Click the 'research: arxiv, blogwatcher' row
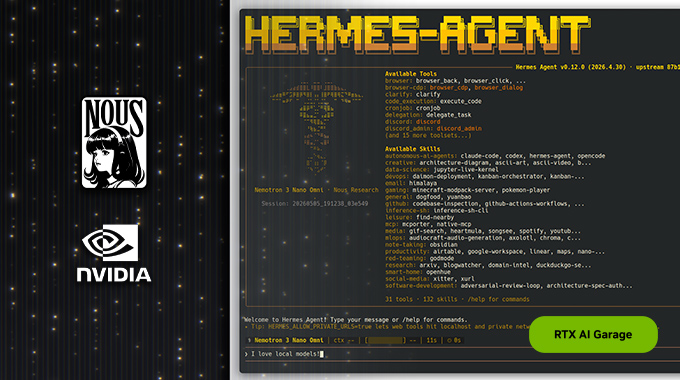 (488, 265)
